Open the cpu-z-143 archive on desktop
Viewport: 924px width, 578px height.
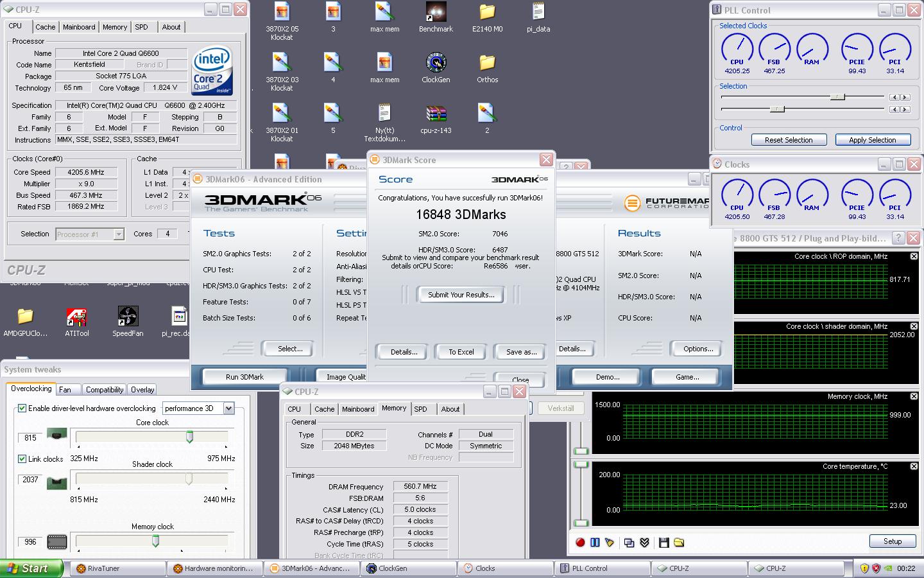tap(436, 118)
